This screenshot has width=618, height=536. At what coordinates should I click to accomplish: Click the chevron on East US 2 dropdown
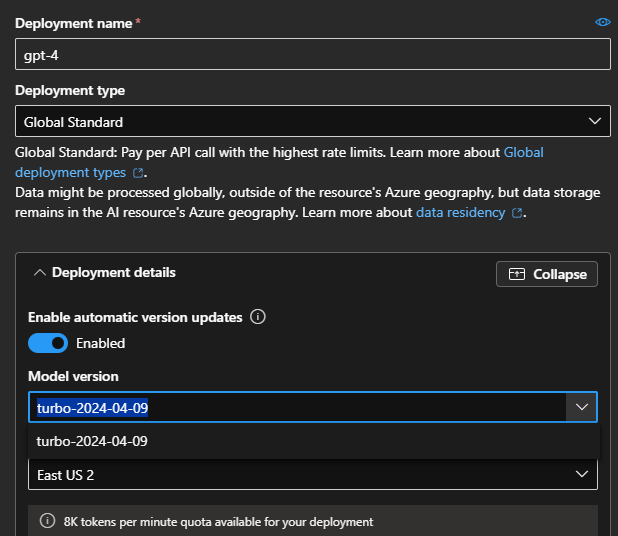coord(582,475)
